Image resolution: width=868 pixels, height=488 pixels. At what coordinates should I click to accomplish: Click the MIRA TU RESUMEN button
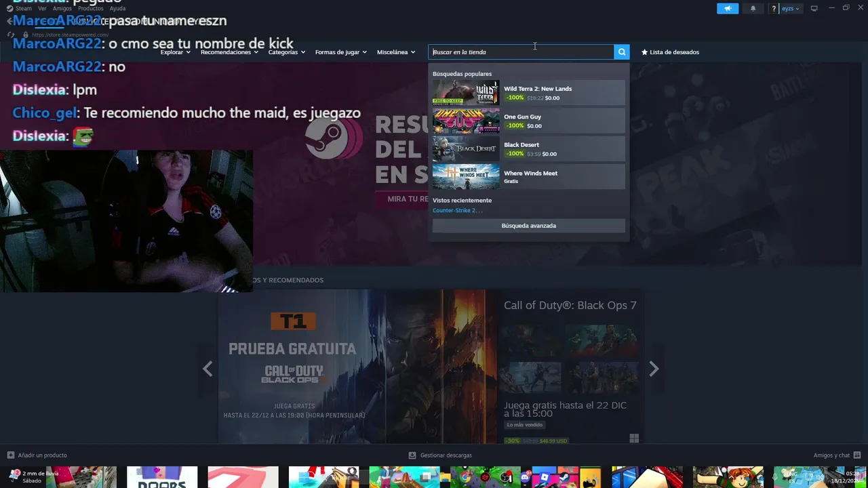coord(403,199)
